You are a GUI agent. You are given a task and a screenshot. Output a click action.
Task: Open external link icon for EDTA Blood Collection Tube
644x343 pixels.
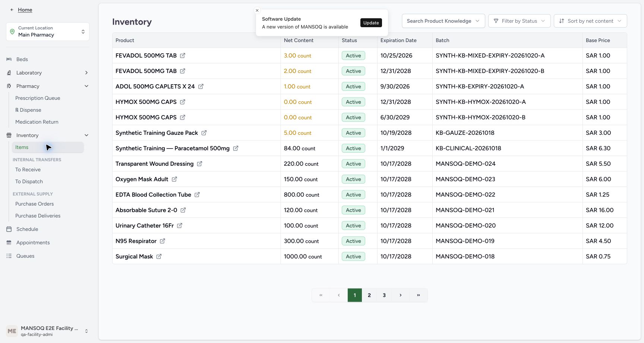point(197,195)
